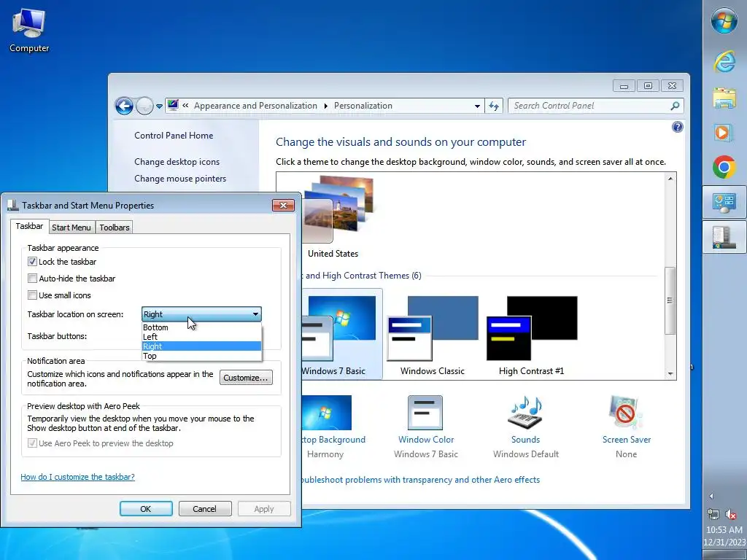Switch to the Taskbar tab
The height and width of the screenshot is (560, 747).
[29, 226]
